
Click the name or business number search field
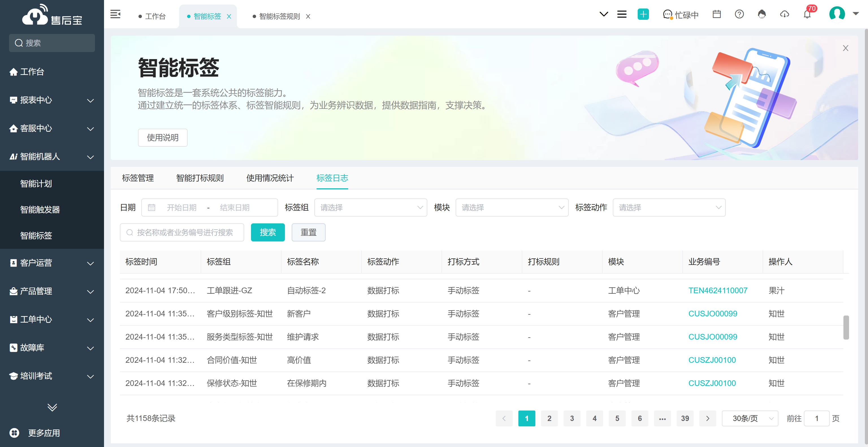click(182, 232)
